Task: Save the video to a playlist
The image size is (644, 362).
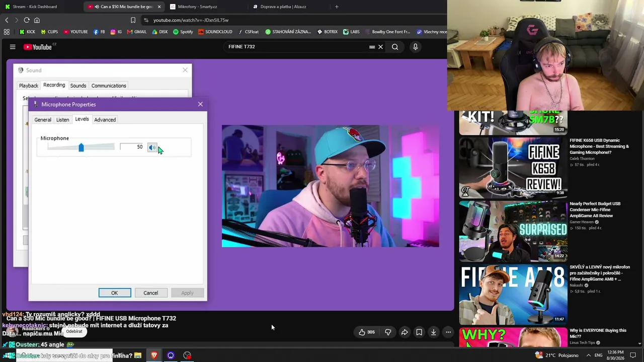Action: coord(419,332)
